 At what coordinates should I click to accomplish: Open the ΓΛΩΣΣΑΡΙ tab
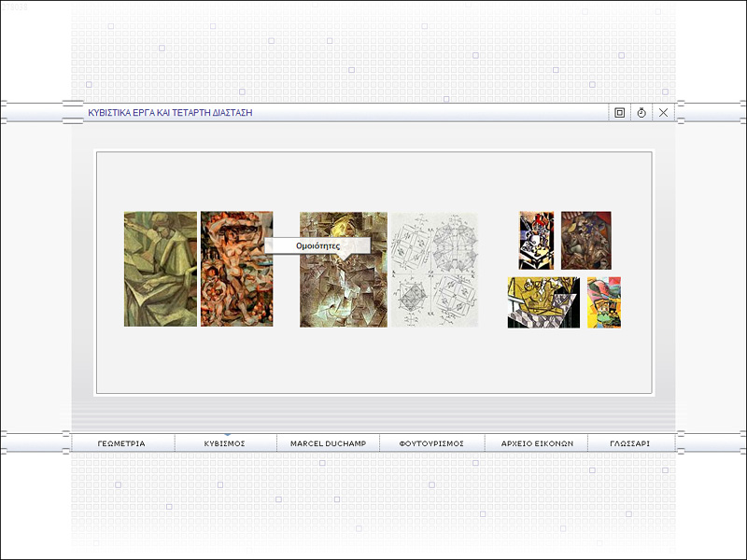629,443
